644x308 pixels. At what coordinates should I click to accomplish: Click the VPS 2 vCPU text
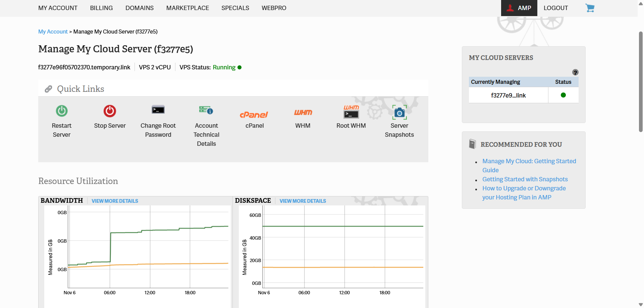pos(155,67)
